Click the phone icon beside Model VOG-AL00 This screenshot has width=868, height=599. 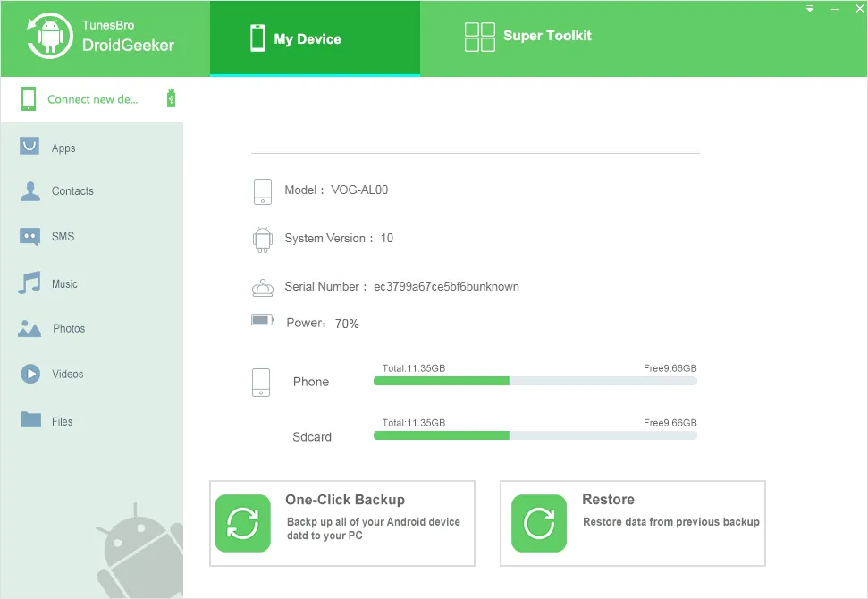262,191
